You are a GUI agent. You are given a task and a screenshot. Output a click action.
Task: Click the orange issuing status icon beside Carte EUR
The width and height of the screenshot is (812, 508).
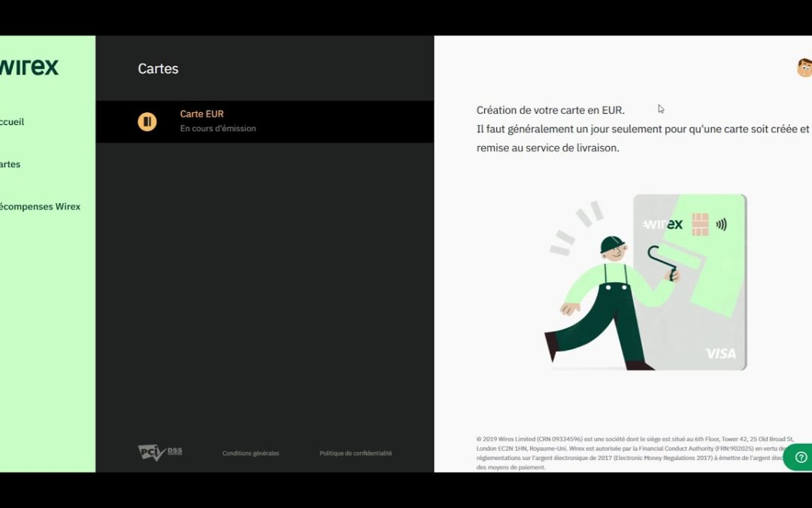pyautogui.click(x=147, y=121)
